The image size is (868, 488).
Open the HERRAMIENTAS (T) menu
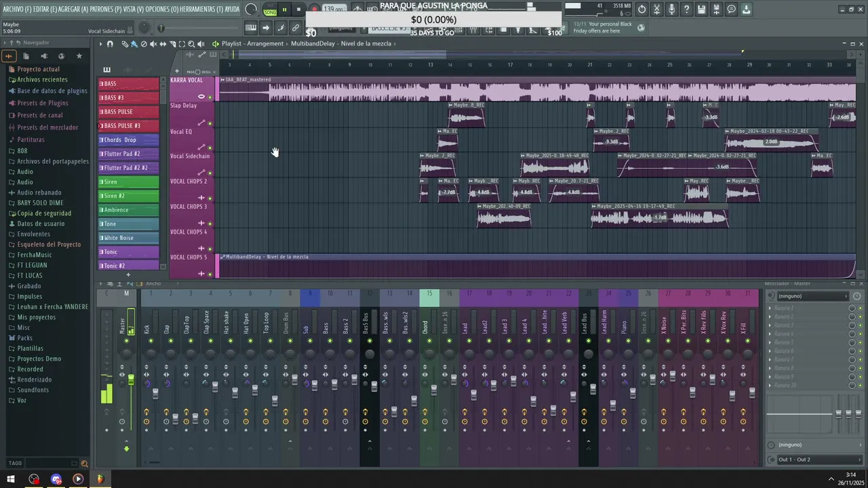[x=201, y=9]
